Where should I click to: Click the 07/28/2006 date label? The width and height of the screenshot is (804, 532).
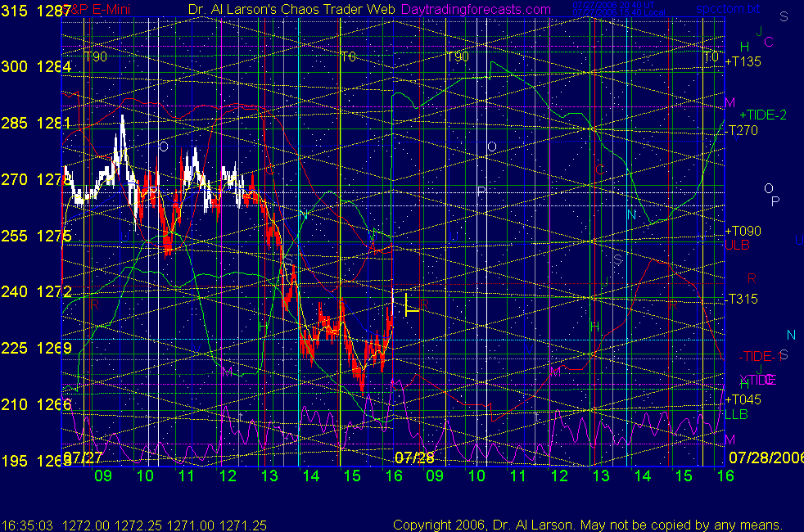click(766, 458)
